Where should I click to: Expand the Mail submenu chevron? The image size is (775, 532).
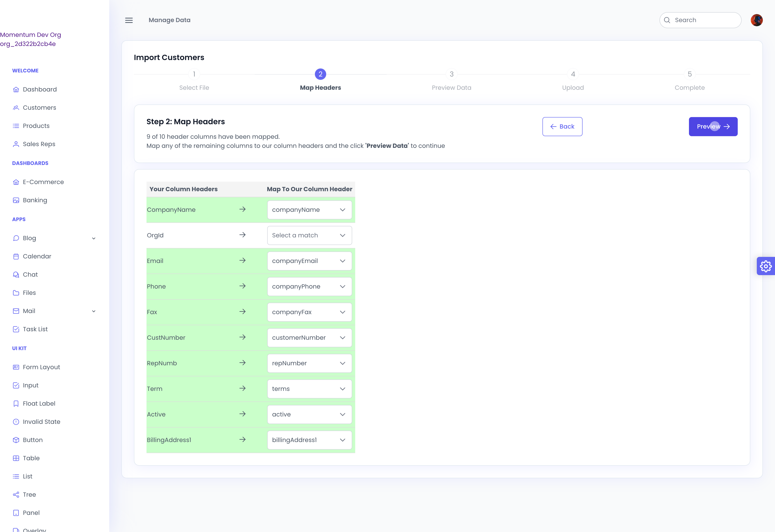94,311
